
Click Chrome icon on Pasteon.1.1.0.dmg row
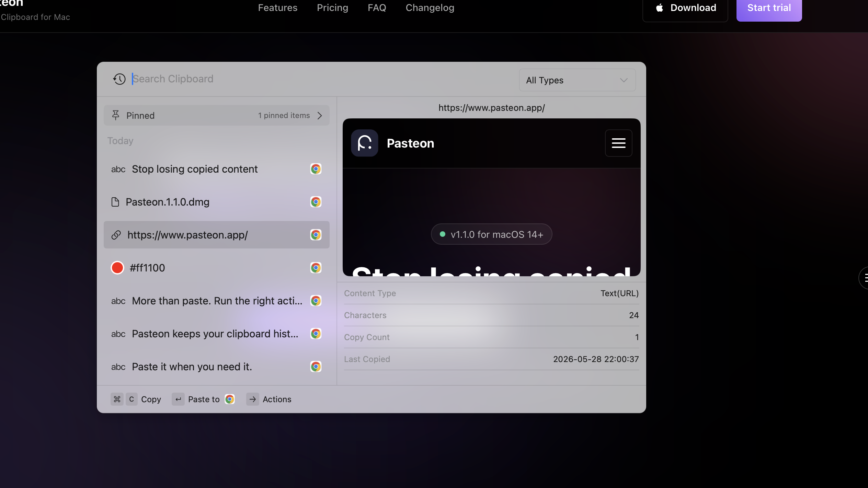316,202
